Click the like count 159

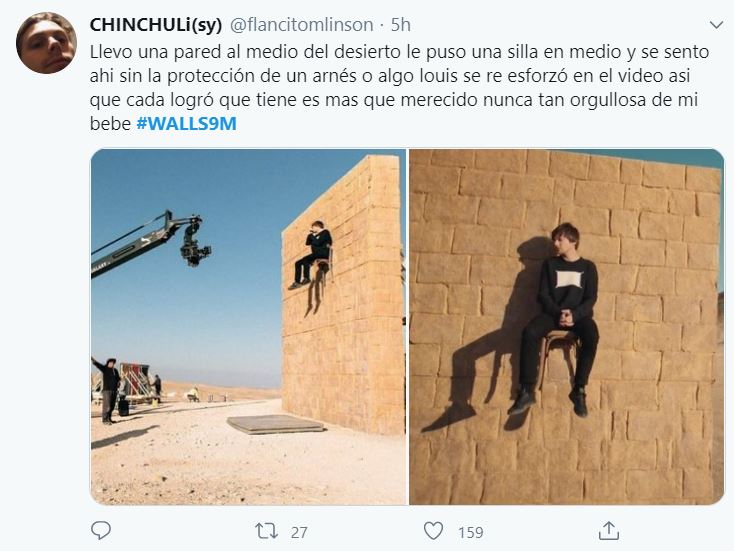pyautogui.click(x=470, y=532)
